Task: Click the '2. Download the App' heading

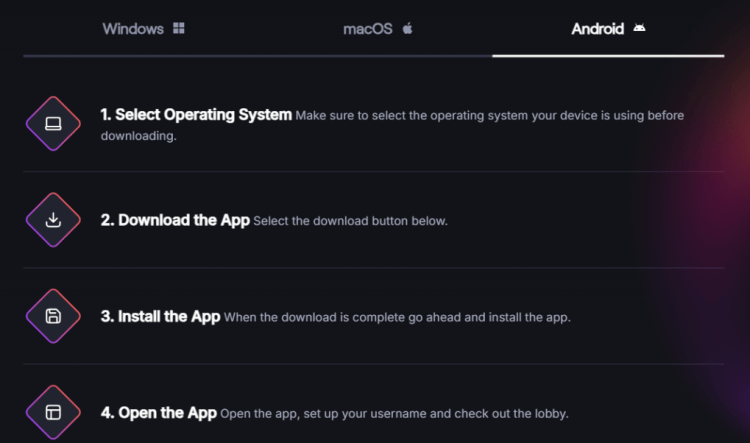Action: click(x=175, y=220)
